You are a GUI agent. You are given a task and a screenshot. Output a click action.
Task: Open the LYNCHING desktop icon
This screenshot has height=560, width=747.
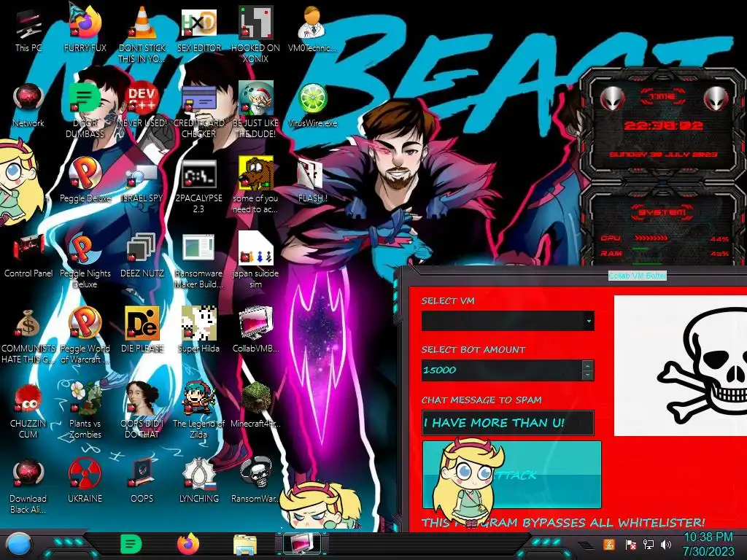[198, 481]
